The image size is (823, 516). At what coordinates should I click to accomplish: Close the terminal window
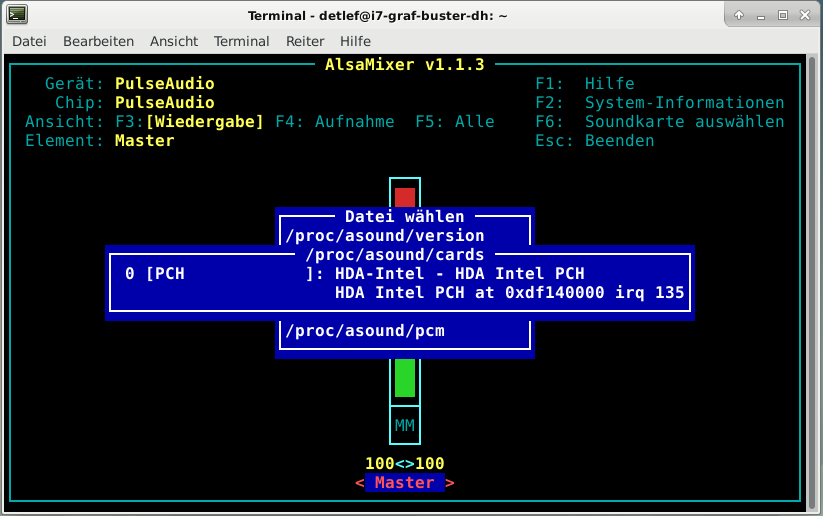[805, 15]
